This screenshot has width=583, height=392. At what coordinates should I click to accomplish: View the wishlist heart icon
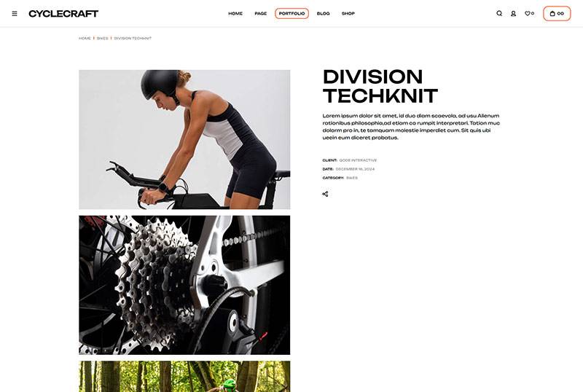tap(529, 13)
